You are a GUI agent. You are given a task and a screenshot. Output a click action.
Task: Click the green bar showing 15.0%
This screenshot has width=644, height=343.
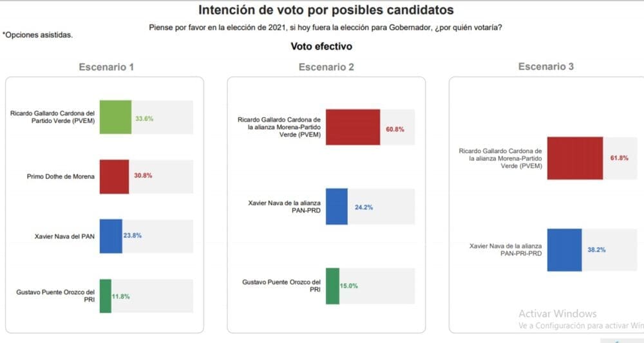(332, 286)
